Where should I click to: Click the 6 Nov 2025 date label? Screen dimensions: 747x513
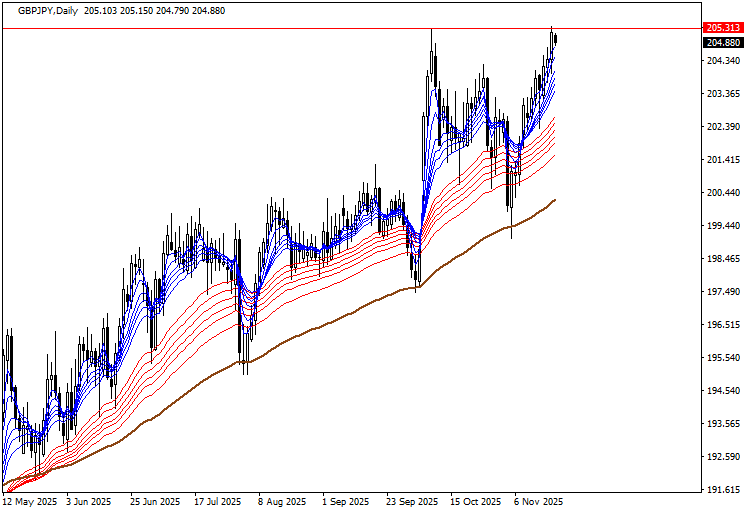(539, 500)
